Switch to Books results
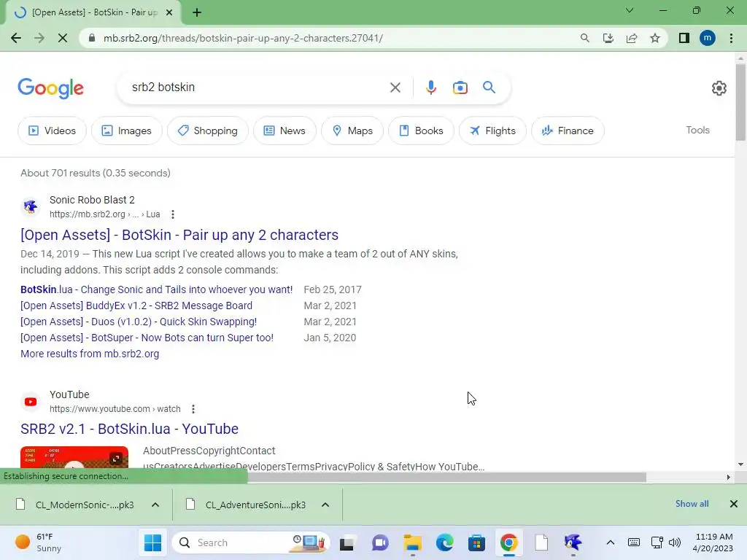Image resolution: width=747 pixels, height=560 pixels. 421,131
